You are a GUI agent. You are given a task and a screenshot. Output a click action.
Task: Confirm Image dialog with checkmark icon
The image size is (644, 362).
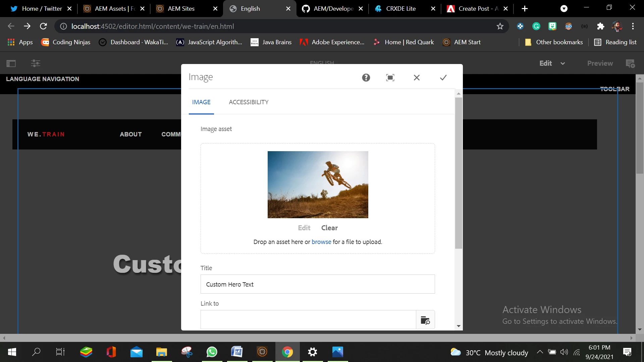(443, 78)
